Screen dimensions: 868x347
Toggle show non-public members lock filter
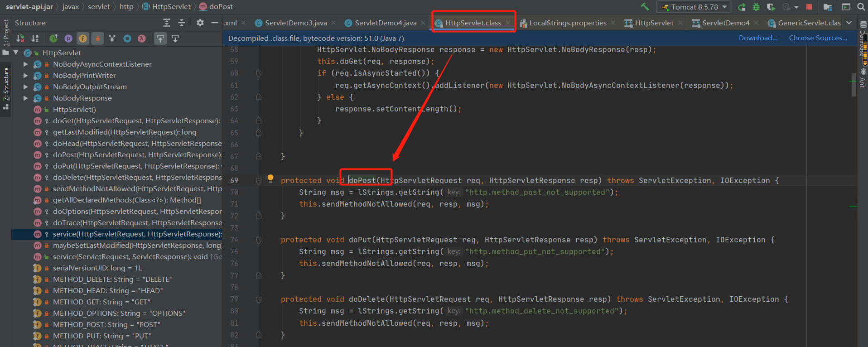pyautogui.click(x=97, y=39)
